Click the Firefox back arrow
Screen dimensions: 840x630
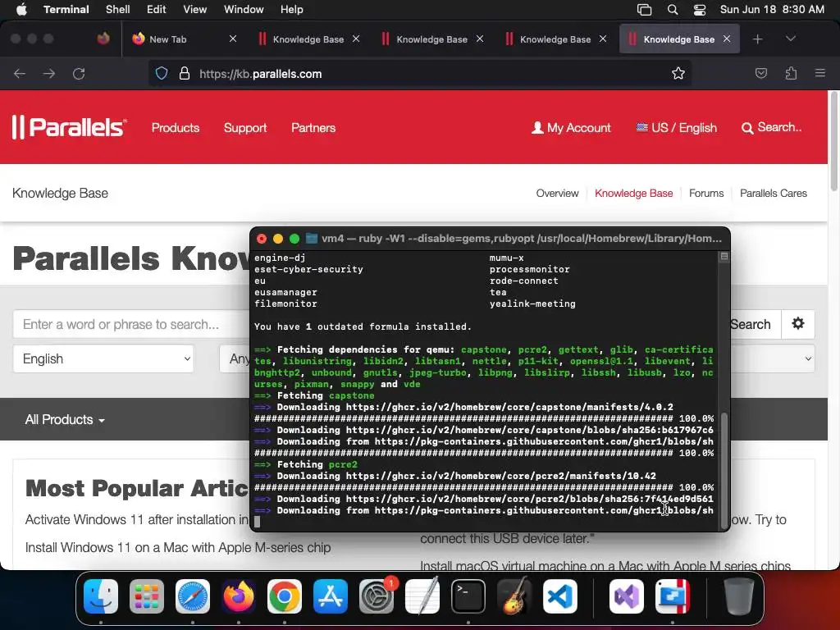coord(20,74)
